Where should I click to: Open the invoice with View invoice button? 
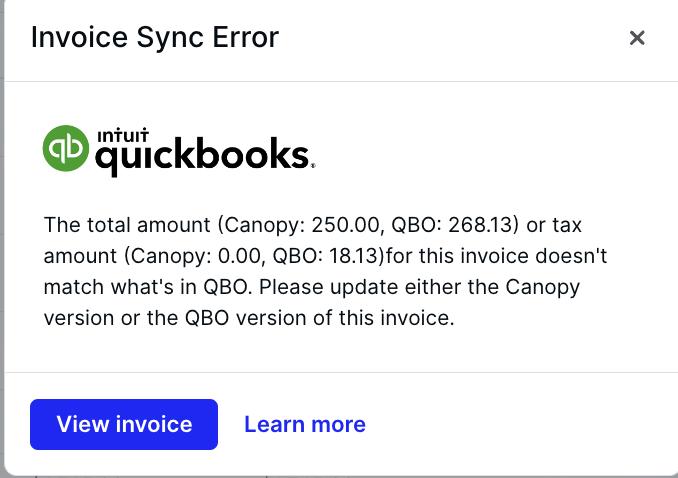tap(124, 424)
